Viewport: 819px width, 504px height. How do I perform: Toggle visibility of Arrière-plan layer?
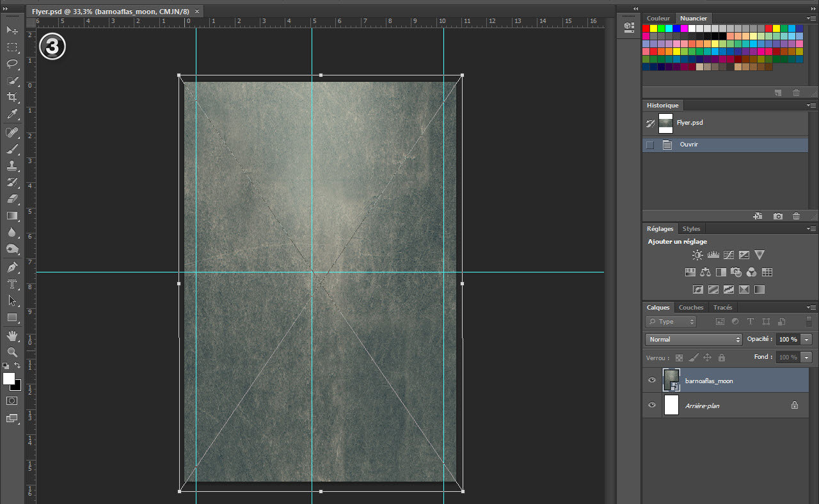pos(652,405)
